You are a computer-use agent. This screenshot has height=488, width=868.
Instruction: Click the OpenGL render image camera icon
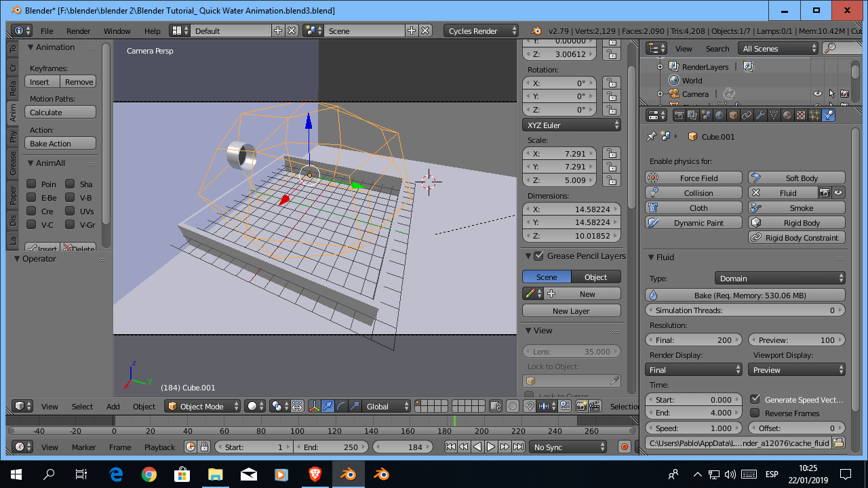[x=581, y=406]
